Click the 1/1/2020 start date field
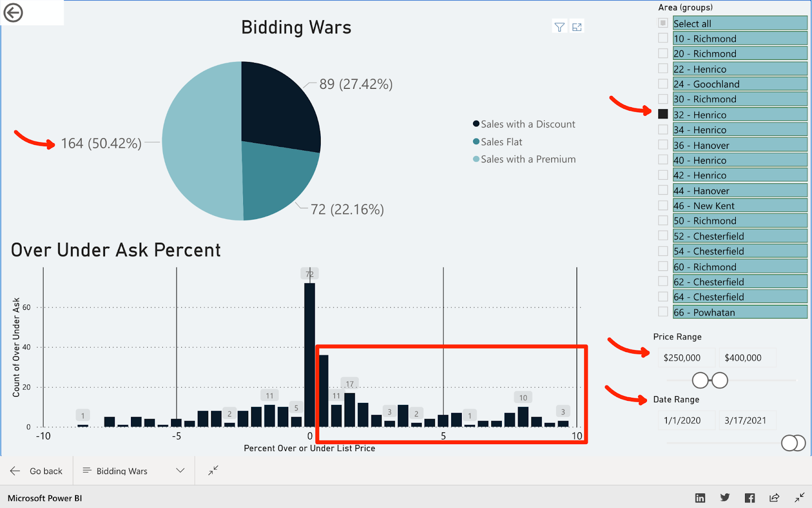The width and height of the screenshot is (812, 508). point(687,421)
